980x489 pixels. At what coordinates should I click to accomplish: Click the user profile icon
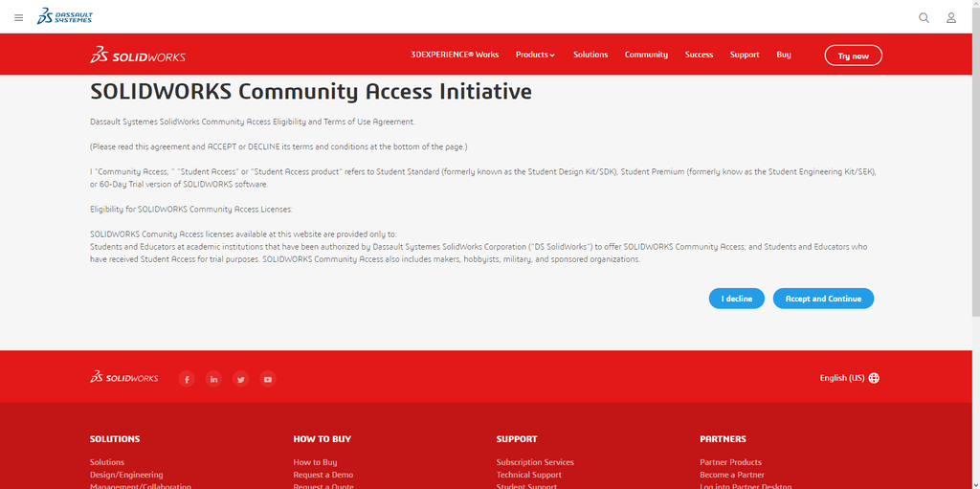[951, 17]
